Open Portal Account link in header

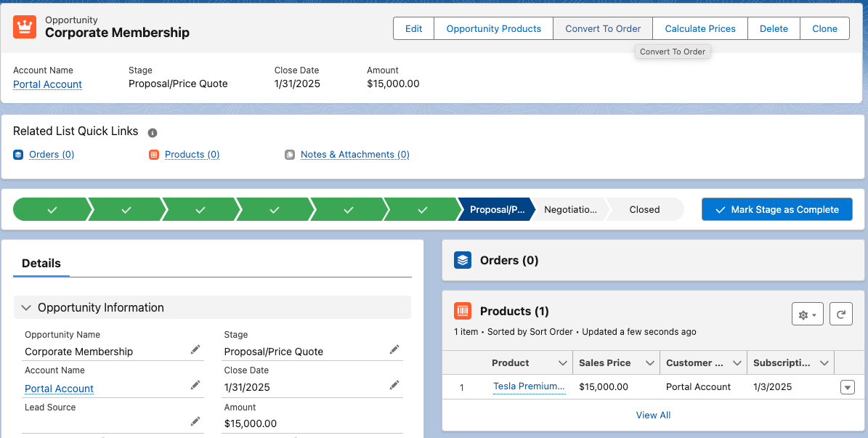[48, 84]
